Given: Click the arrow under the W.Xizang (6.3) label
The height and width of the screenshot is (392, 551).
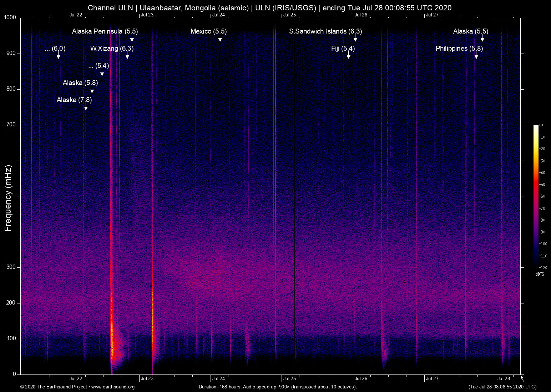Looking at the screenshot, I should point(127,56).
